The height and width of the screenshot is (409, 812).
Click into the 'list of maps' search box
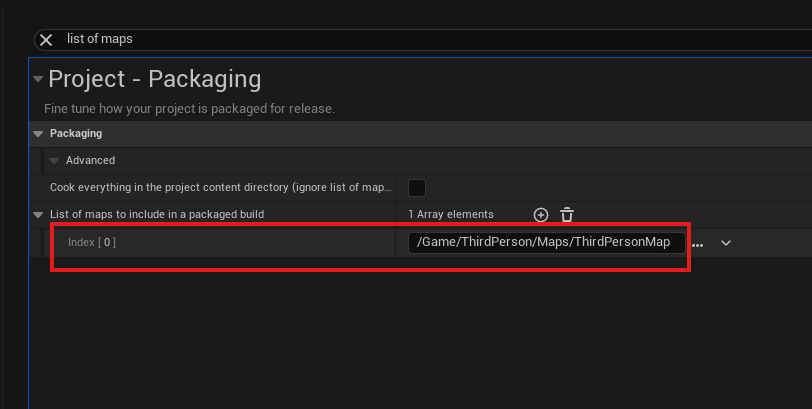(400, 39)
